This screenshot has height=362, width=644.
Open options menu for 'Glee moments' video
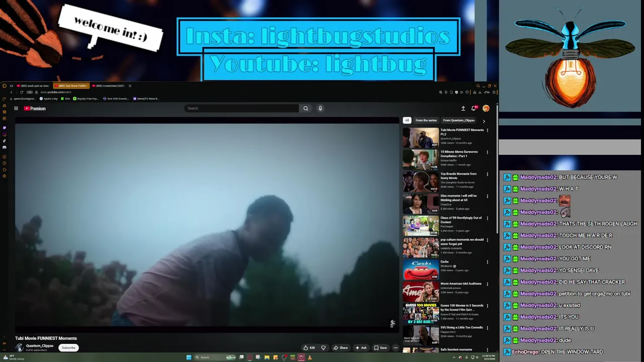click(x=487, y=196)
